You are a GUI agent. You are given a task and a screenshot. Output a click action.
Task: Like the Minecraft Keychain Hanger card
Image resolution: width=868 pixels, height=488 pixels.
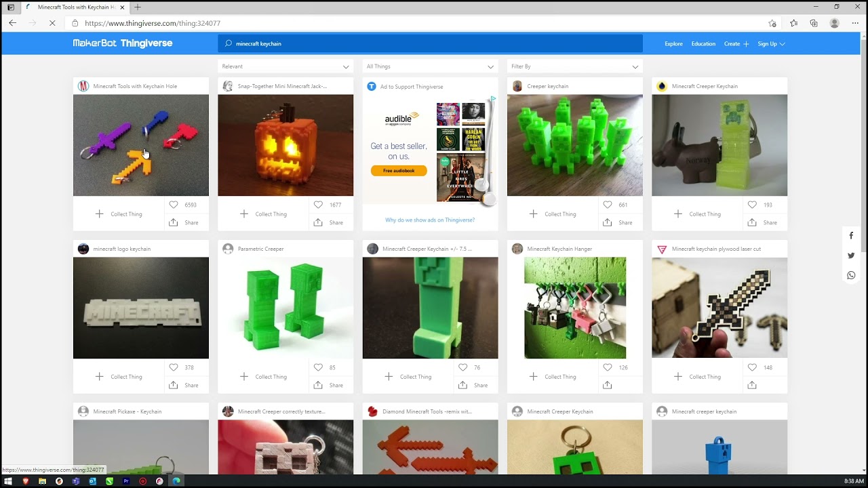[608, 367]
